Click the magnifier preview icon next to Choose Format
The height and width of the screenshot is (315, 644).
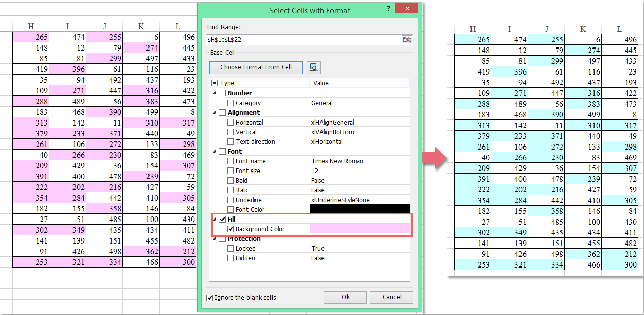(314, 67)
